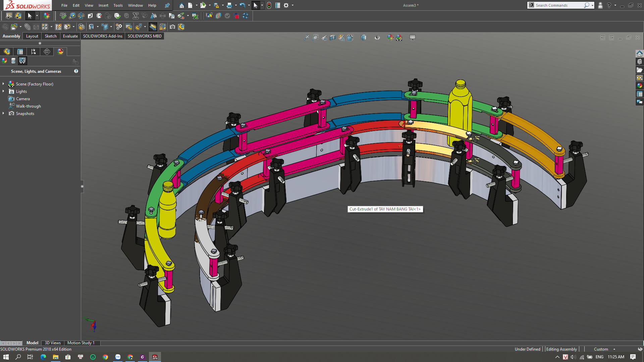Toggle the View Scene, Lights, and Cameras button
Screen dimensions: 644x362
22,61
